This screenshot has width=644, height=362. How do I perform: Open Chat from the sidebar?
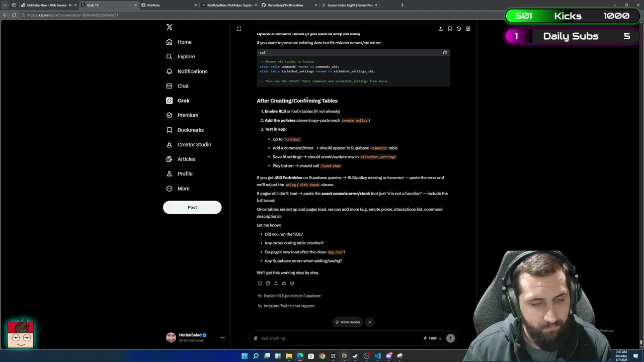(x=178, y=86)
